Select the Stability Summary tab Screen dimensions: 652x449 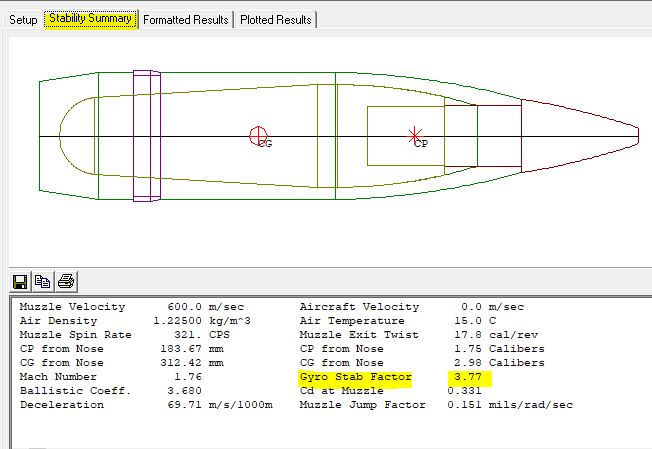(91, 19)
